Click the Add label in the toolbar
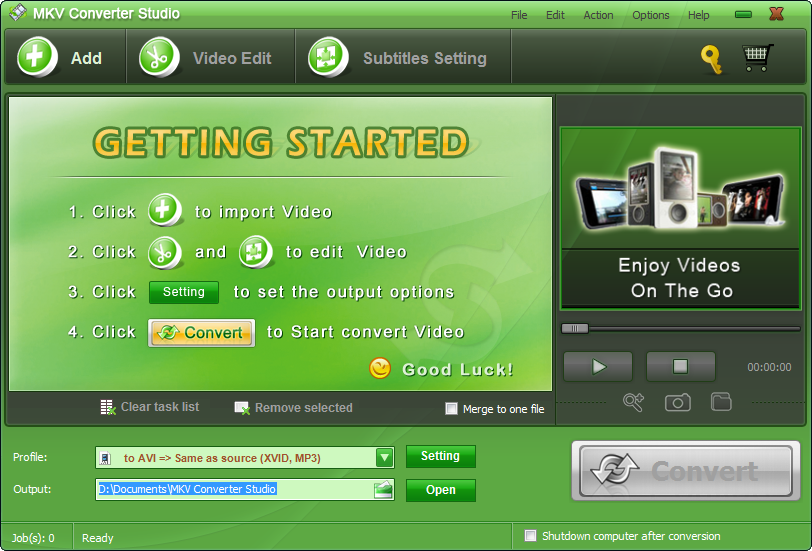812x551 pixels. (86, 58)
